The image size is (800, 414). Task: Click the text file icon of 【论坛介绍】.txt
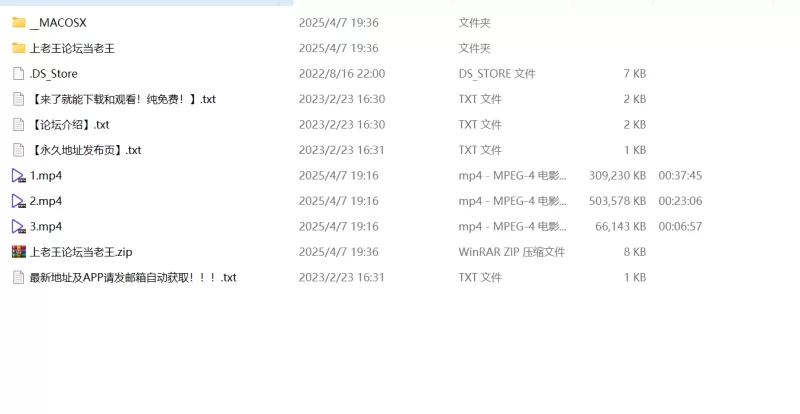coord(18,125)
